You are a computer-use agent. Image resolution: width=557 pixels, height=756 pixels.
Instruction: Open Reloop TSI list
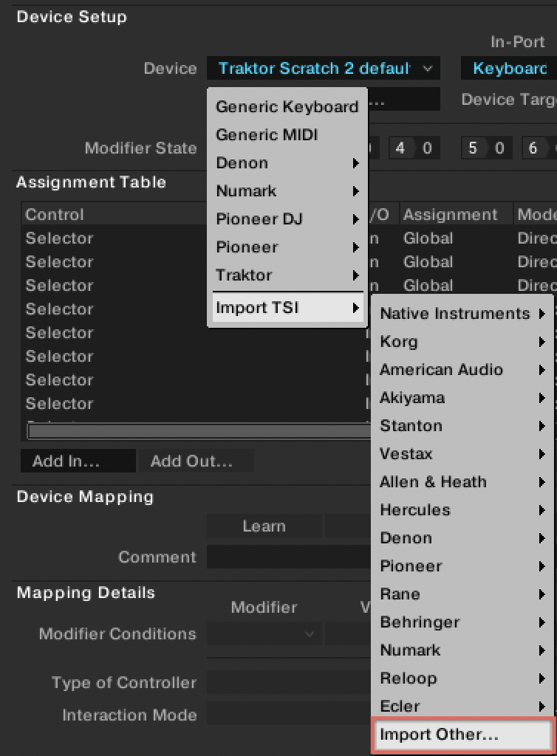[462, 678]
